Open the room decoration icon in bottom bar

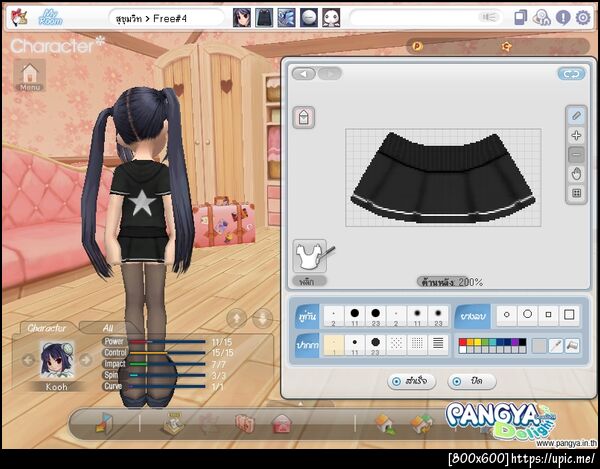point(103,423)
